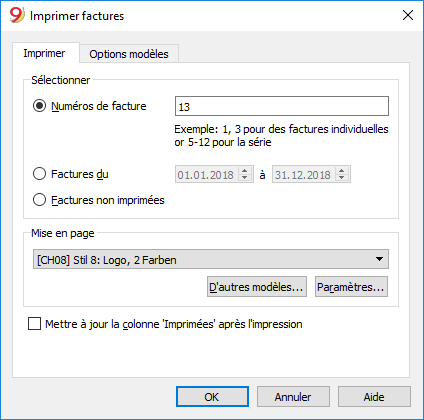Increase the end date 31.12.2018 up arrow
This screenshot has height=420, width=424.
tap(341, 171)
